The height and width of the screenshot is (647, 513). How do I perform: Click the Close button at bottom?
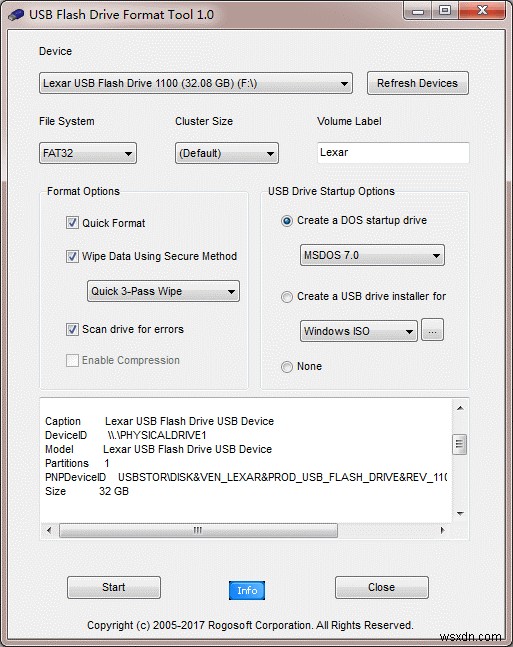click(x=382, y=588)
